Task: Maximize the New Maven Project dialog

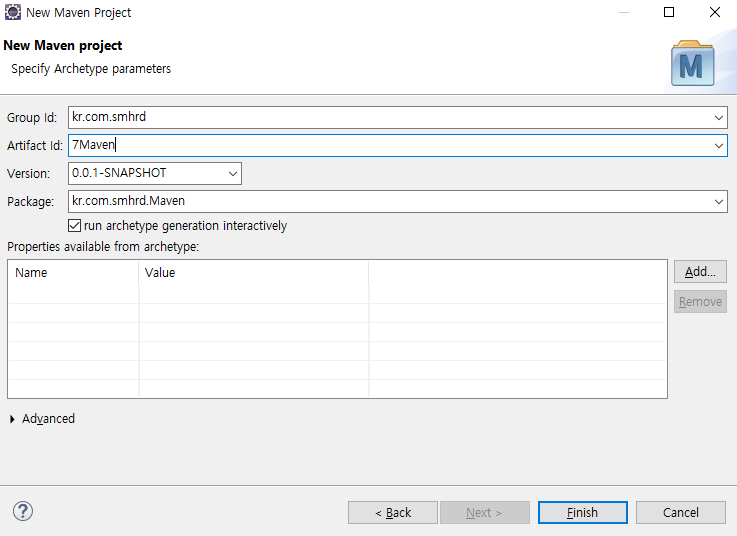Action: pos(669,12)
